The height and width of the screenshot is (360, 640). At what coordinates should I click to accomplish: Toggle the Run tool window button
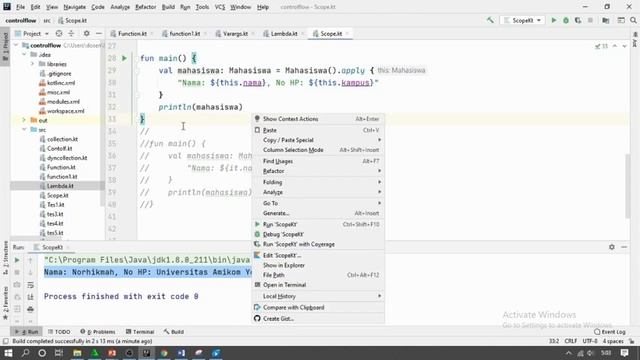(x=27, y=332)
